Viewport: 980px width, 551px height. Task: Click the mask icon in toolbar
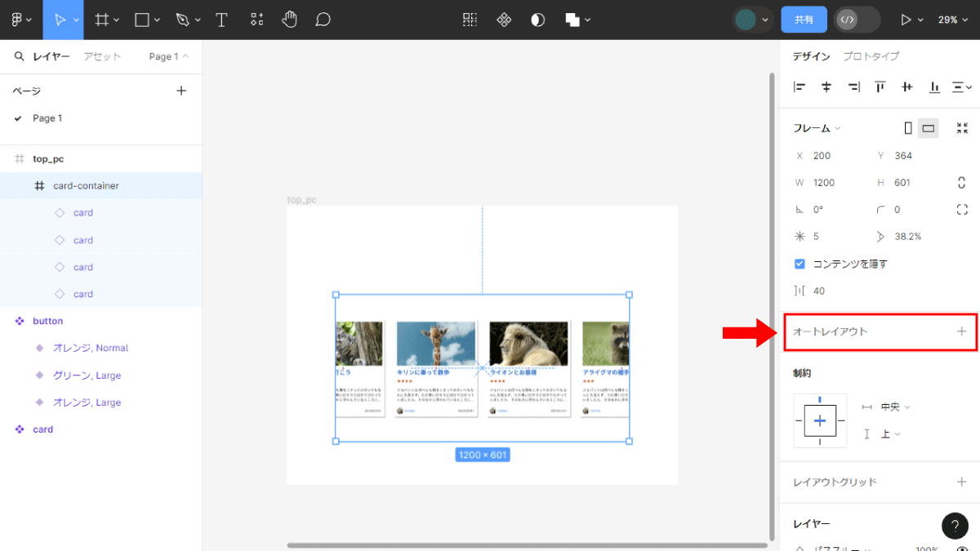pyautogui.click(x=537, y=20)
